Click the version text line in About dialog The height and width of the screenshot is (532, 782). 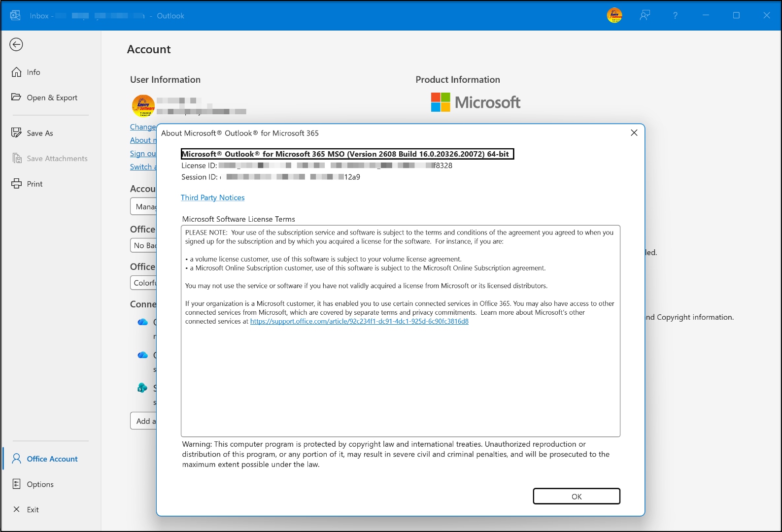point(347,154)
